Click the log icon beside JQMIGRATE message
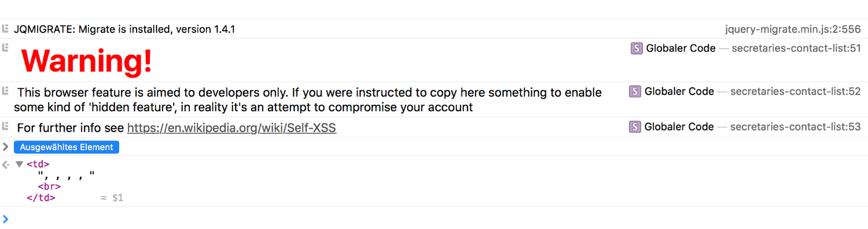868x229 pixels. [x=5, y=28]
